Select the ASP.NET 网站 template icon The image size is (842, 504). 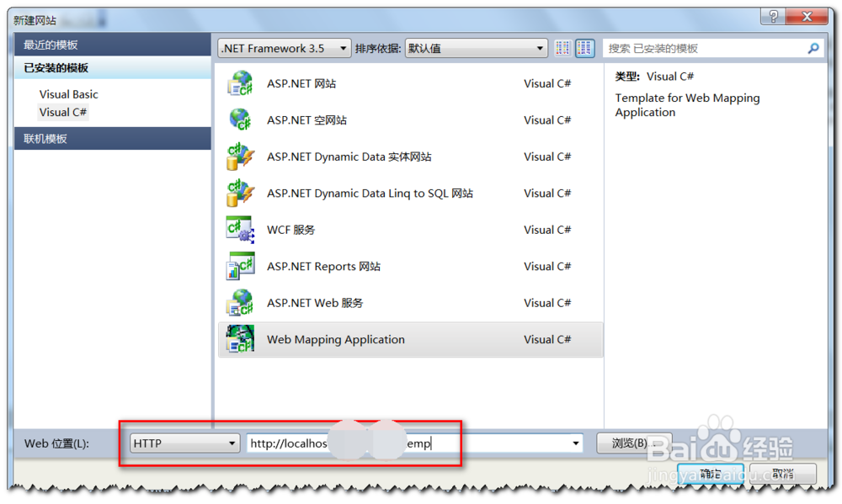tap(240, 82)
